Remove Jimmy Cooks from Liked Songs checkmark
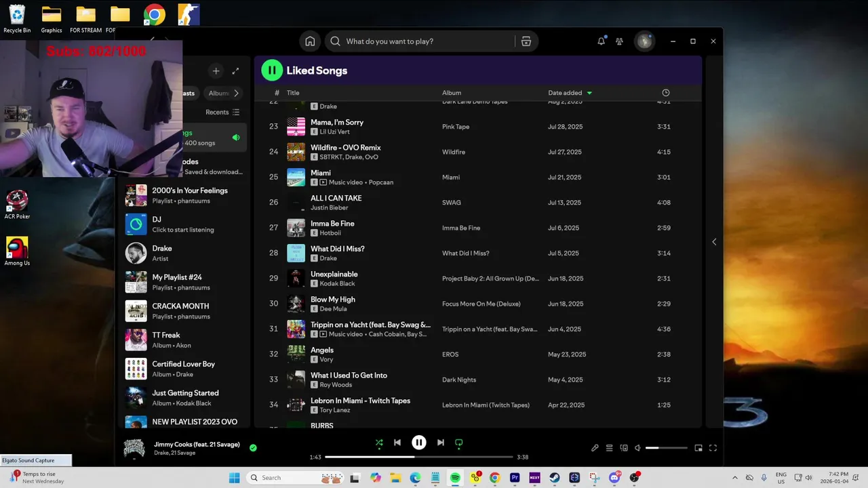The image size is (868, 488). pyautogui.click(x=253, y=447)
